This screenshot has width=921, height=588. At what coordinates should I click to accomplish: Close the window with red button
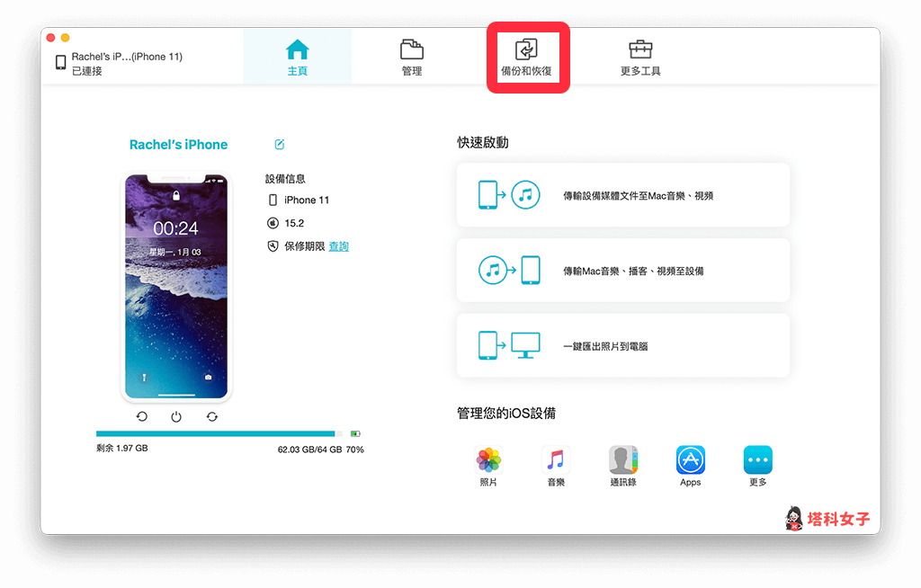(x=50, y=38)
